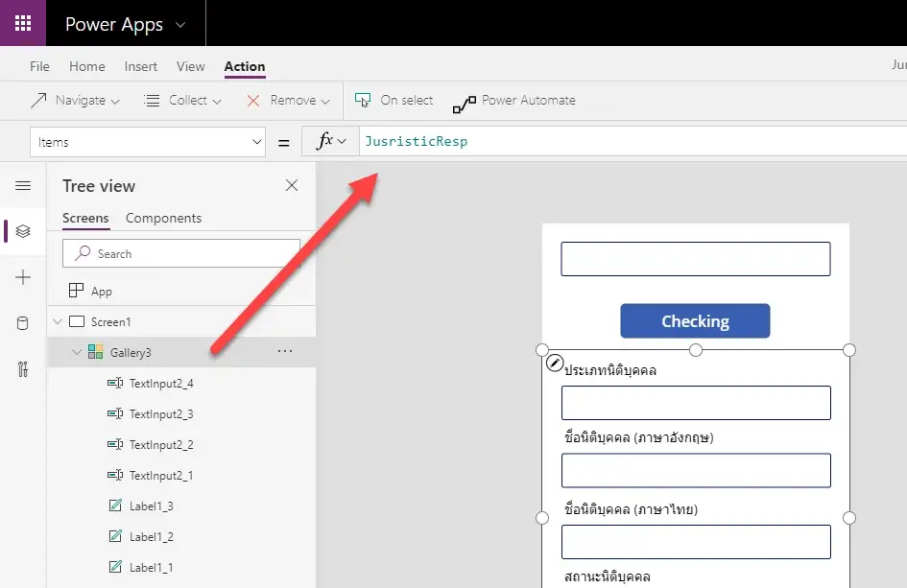Collapse the Gallery3 node chevron
The image size is (907, 588).
(77, 352)
